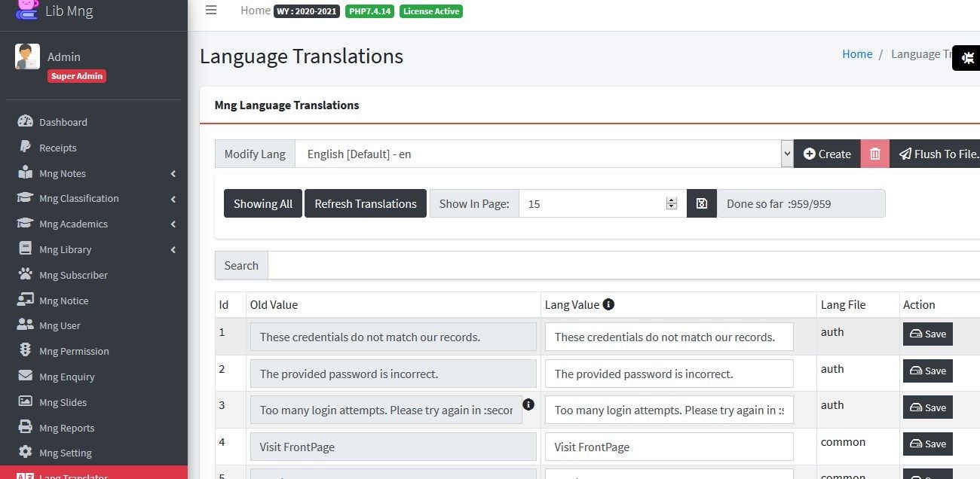Click the bug icon at top right

point(967,58)
